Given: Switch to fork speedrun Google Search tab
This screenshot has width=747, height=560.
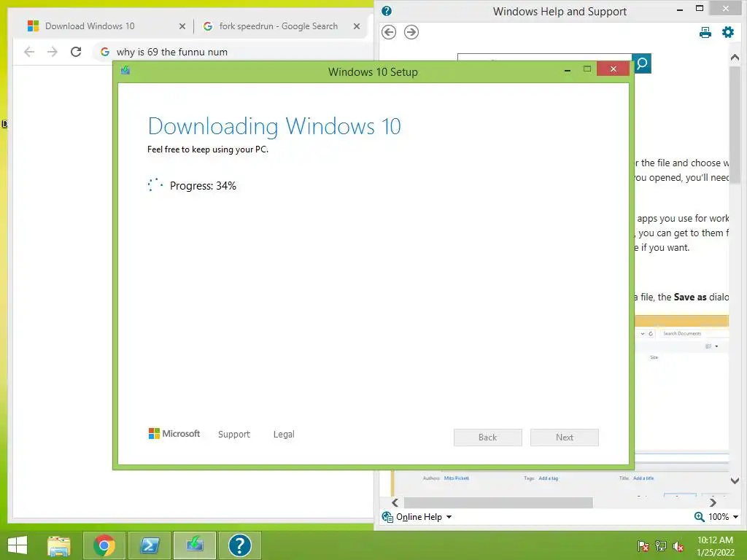Looking at the screenshot, I should 278,26.
